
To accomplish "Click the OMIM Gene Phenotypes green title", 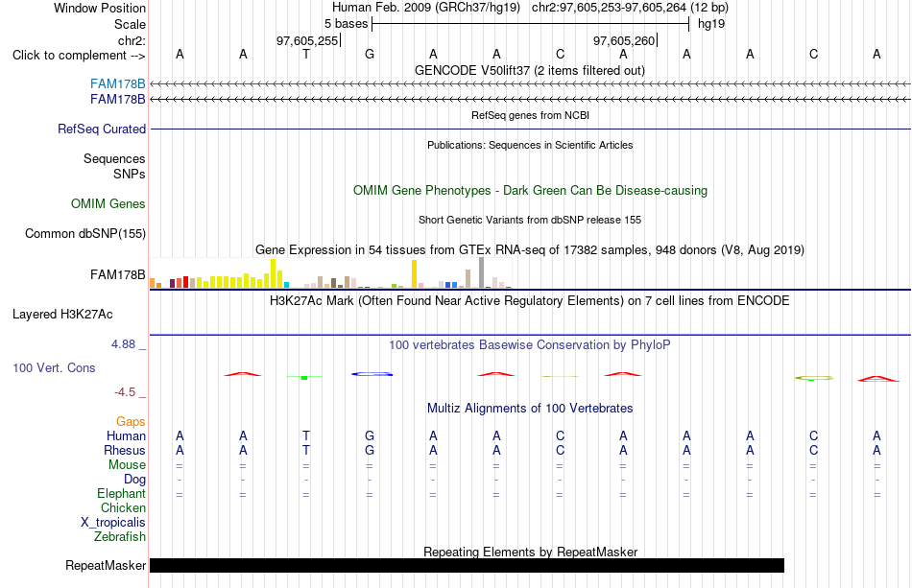I will [530, 191].
